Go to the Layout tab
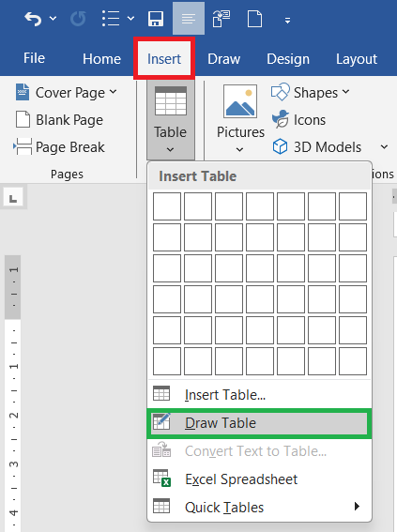 357,59
